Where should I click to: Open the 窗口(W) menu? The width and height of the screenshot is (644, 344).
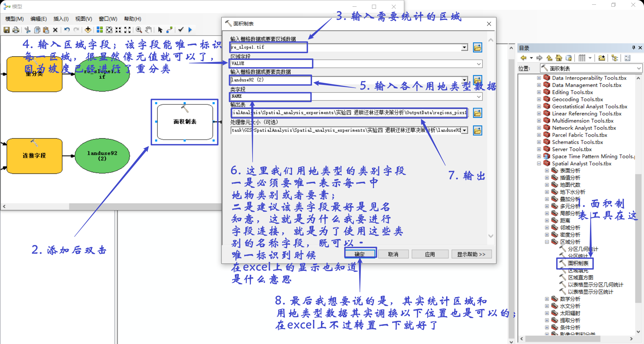point(108,19)
